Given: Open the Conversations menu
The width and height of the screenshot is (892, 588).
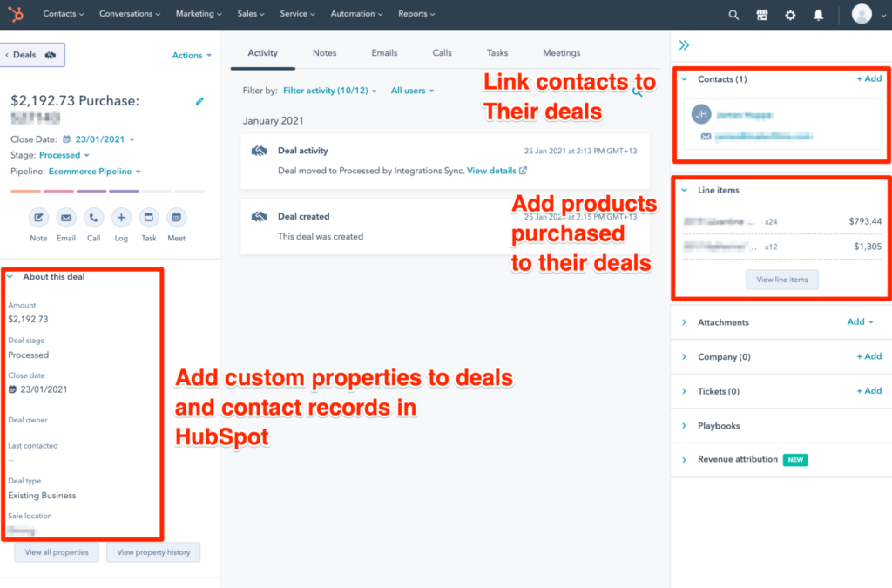Looking at the screenshot, I should pyautogui.click(x=130, y=14).
